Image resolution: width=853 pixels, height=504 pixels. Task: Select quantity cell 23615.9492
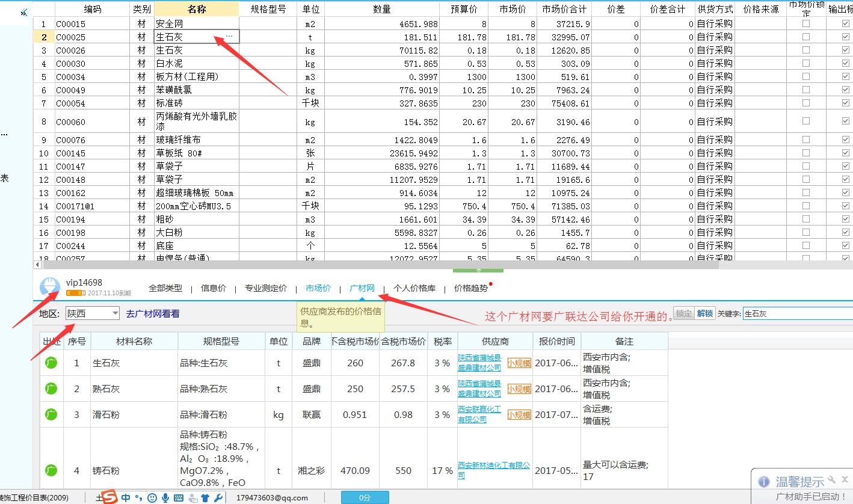point(383,153)
